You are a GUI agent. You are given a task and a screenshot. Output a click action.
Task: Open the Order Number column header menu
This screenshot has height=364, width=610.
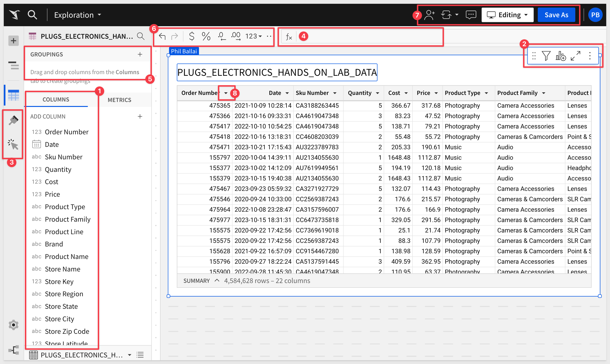point(226,93)
